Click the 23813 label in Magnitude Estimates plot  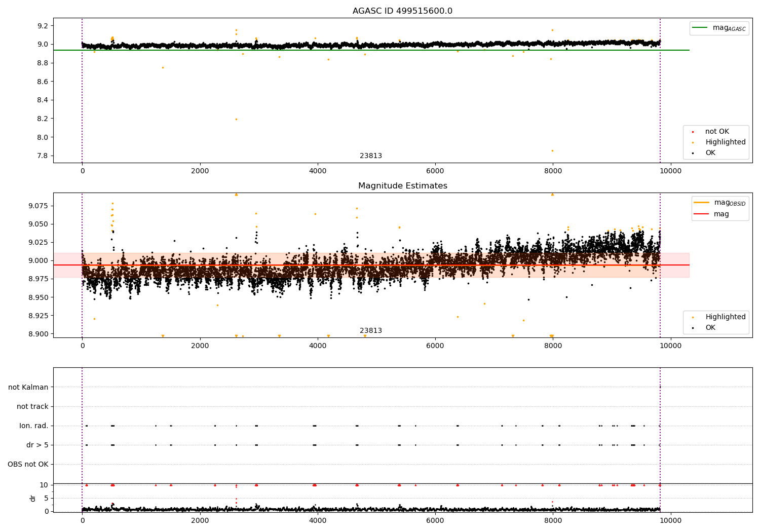coord(371,331)
